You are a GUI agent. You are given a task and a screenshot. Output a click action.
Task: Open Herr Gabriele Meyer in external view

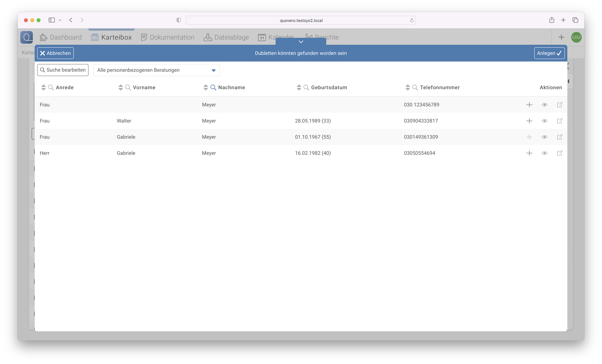click(559, 153)
